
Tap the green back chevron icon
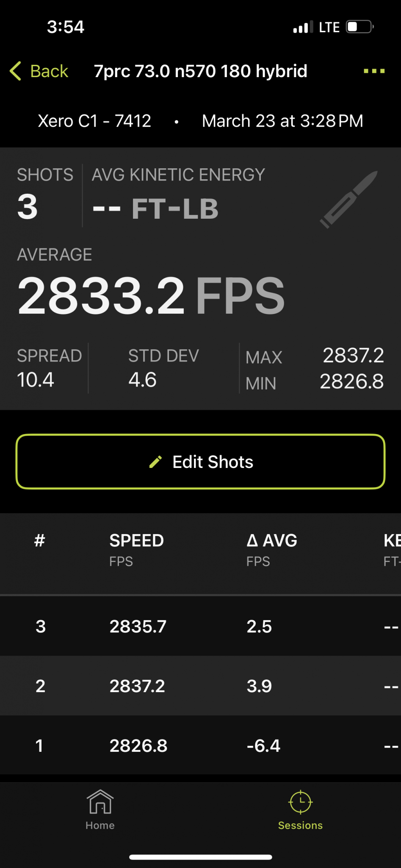coord(15,71)
